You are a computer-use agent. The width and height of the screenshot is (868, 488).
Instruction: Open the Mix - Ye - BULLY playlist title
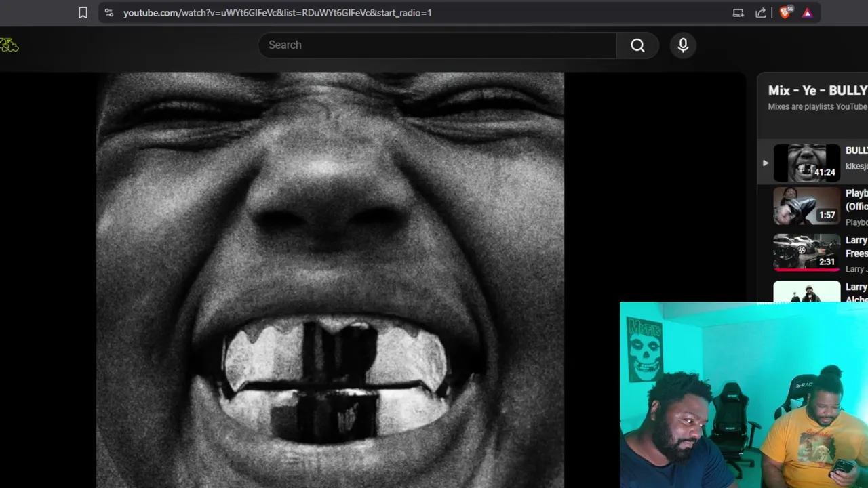point(817,90)
